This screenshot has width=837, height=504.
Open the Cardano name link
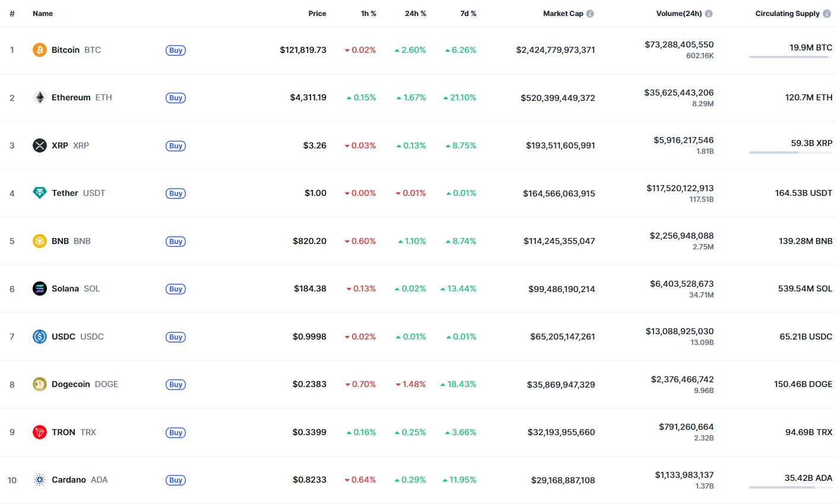pyautogui.click(x=69, y=480)
